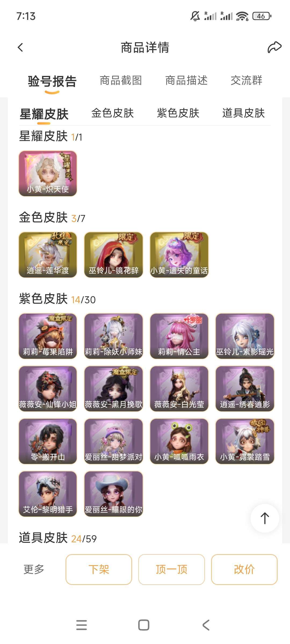Tap the share arrow icon

click(x=274, y=47)
